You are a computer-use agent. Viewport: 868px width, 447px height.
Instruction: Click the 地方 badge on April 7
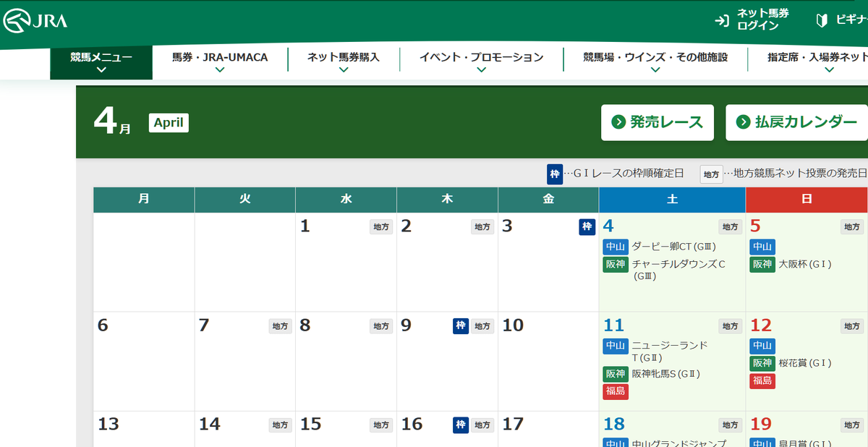280,326
